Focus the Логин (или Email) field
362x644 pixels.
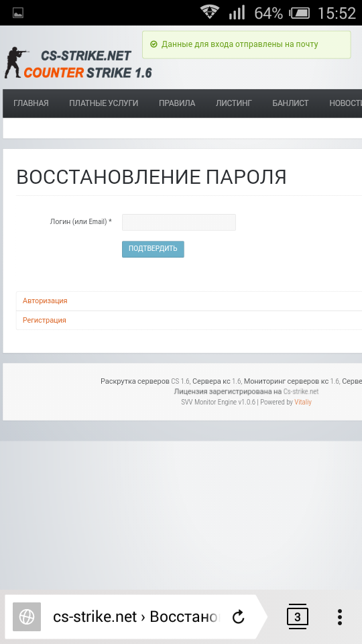click(x=179, y=222)
